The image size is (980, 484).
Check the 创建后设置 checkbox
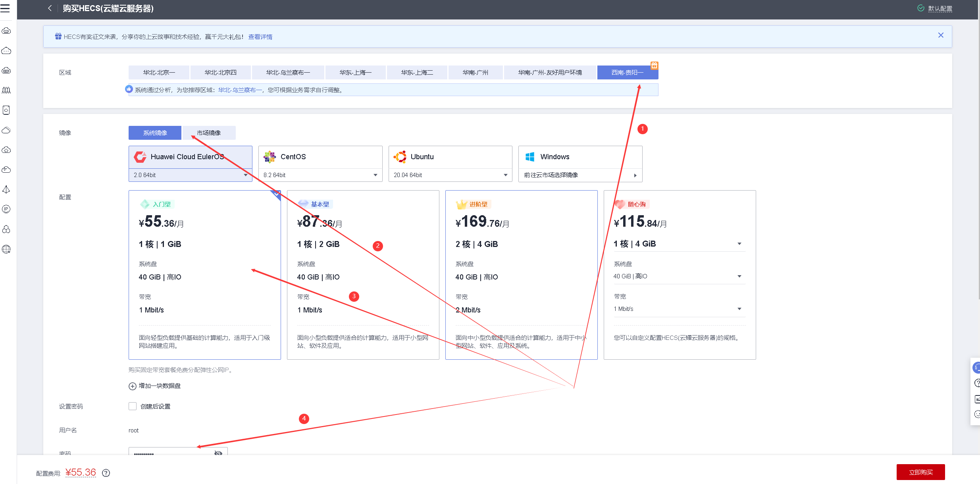coord(133,406)
